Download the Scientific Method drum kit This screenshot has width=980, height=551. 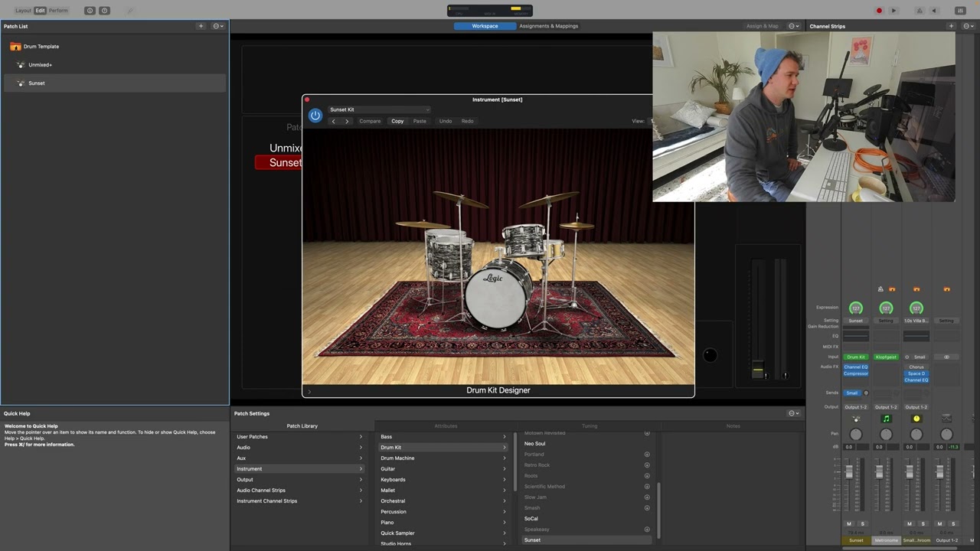647,487
